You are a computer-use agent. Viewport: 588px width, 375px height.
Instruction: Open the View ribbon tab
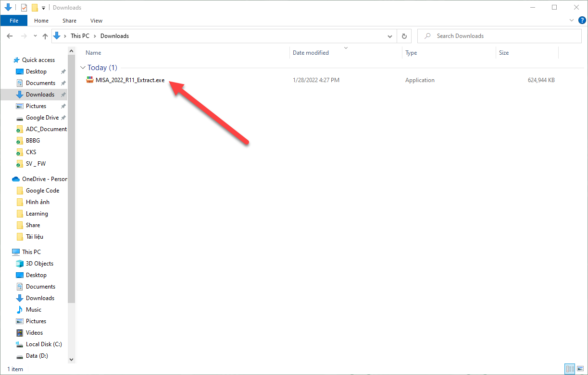97,21
